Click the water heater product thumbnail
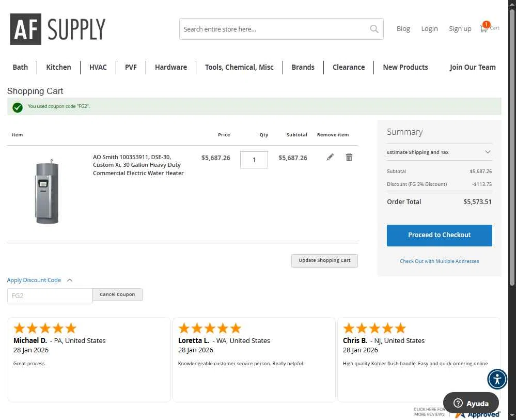The image size is (516, 420). pyautogui.click(x=46, y=191)
